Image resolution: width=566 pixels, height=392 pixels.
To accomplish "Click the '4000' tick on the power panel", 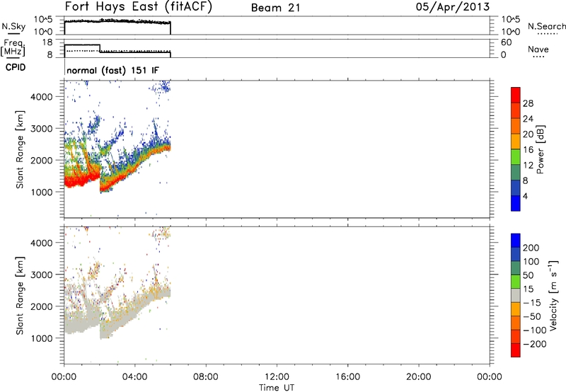I will [x=42, y=97].
